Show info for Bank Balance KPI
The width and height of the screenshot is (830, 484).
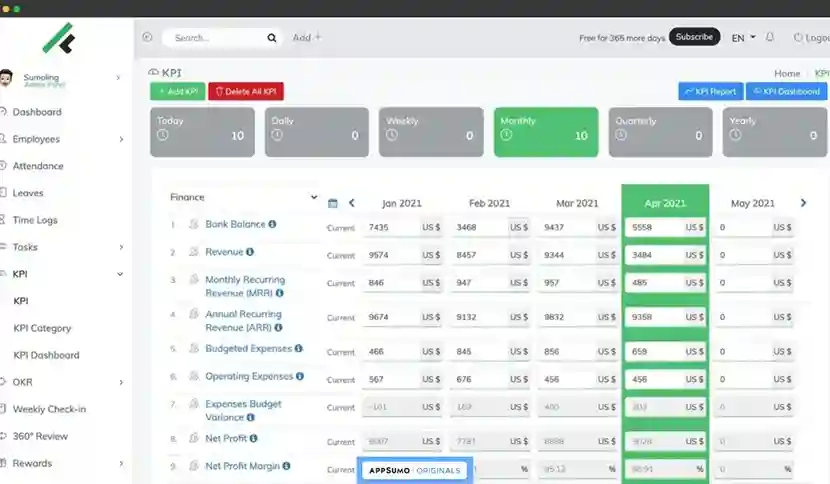(272, 224)
